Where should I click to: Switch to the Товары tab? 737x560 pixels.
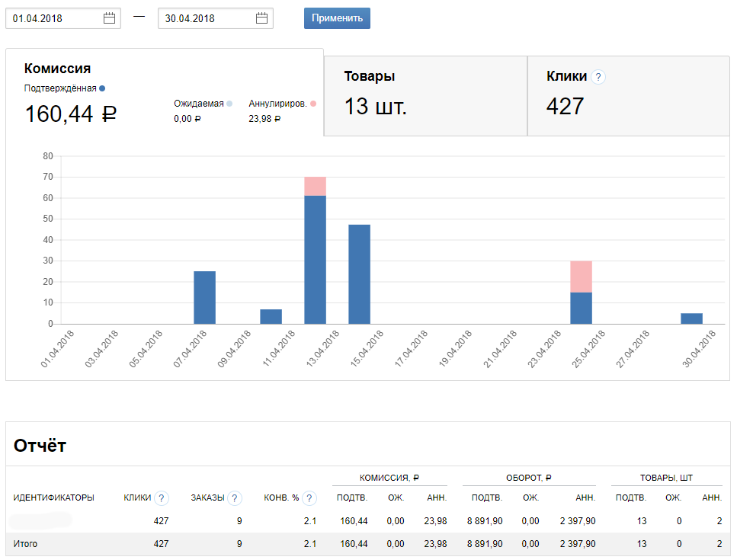[425, 95]
